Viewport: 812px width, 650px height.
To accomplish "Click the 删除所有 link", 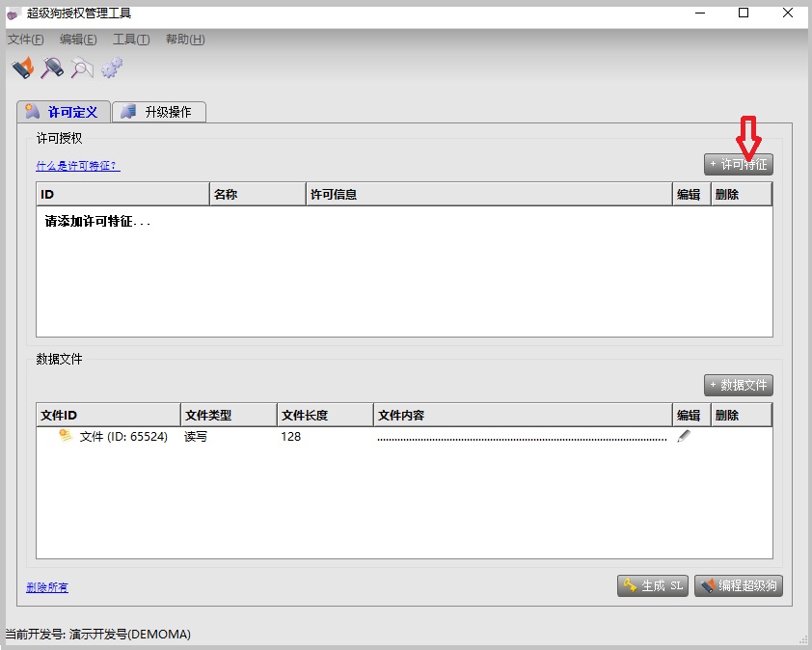I will [47, 587].
